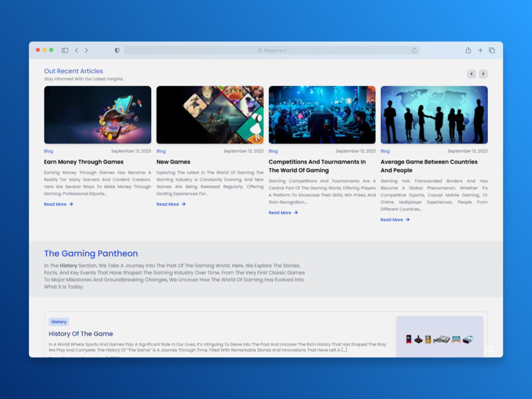Click the privacy shield icon
Screen dimensions: 532x399
[117, 50]
